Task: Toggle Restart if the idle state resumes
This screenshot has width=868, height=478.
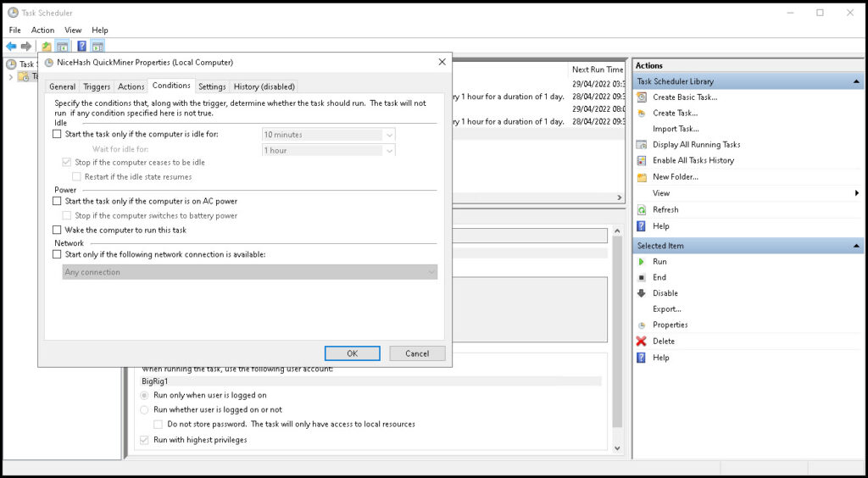Action: (x=77, y=177)
